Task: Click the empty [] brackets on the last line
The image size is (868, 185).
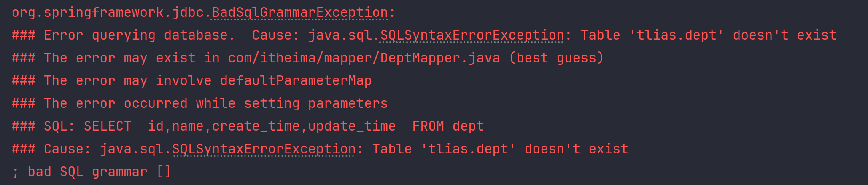Action: point(164,172)
